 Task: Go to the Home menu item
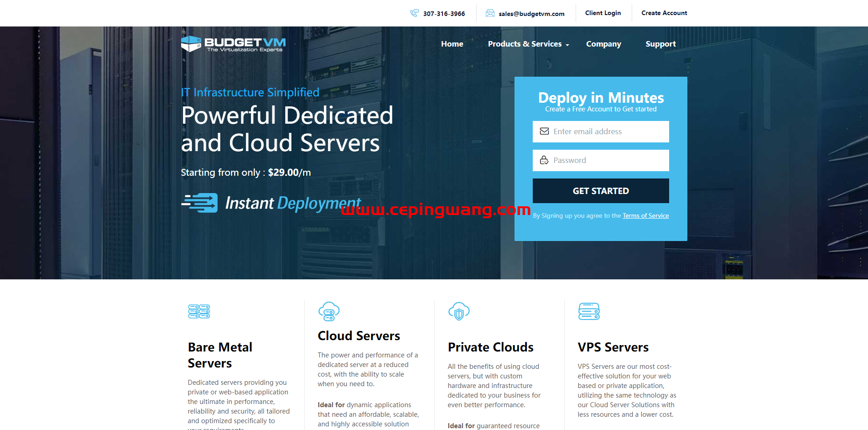click(452, 44)
